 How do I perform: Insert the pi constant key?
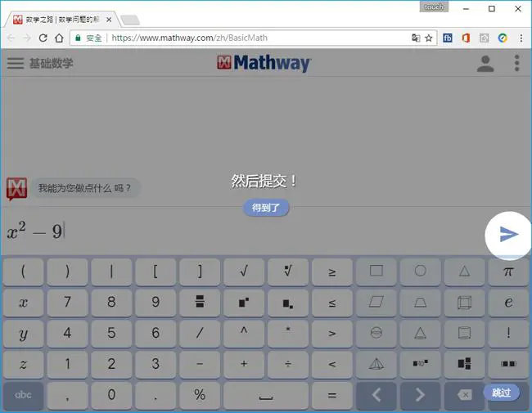508,272
